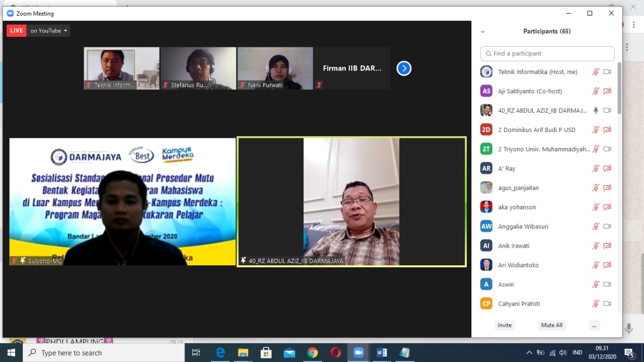Image resolution: width=644 pixels, height=362 pixels.
Task: Select participant Aji Saktiyanto (Co-host) name
Action: (530, 91)
